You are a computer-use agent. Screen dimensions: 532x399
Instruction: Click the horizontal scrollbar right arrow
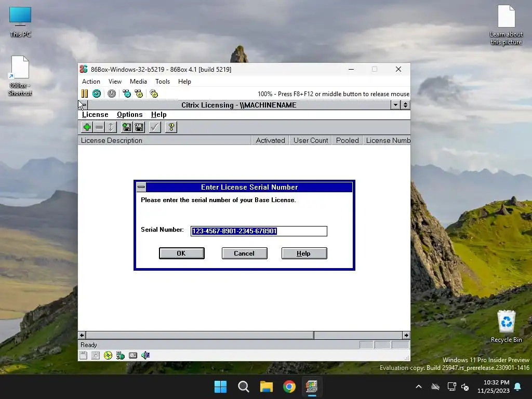tap(406, 335)
